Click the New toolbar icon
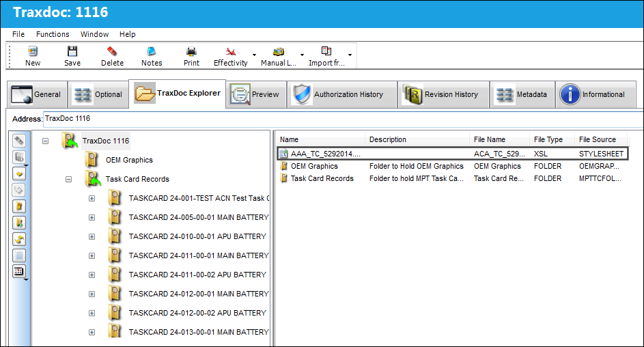The image size is (644, 347). (x=33, y=51)
